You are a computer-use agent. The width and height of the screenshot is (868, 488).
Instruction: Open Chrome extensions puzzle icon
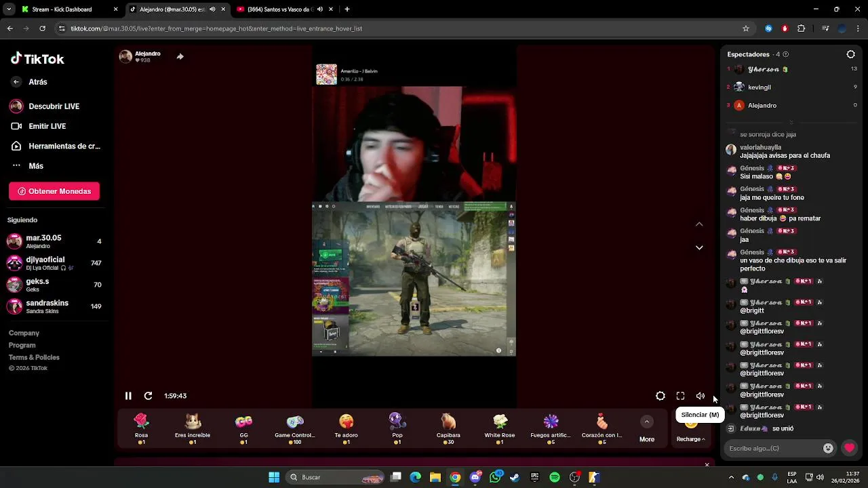(801, 28)
